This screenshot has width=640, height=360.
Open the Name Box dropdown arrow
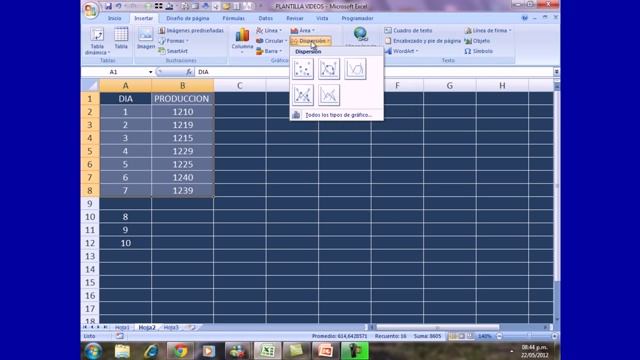pyautogui.click(x=151, y=72)
